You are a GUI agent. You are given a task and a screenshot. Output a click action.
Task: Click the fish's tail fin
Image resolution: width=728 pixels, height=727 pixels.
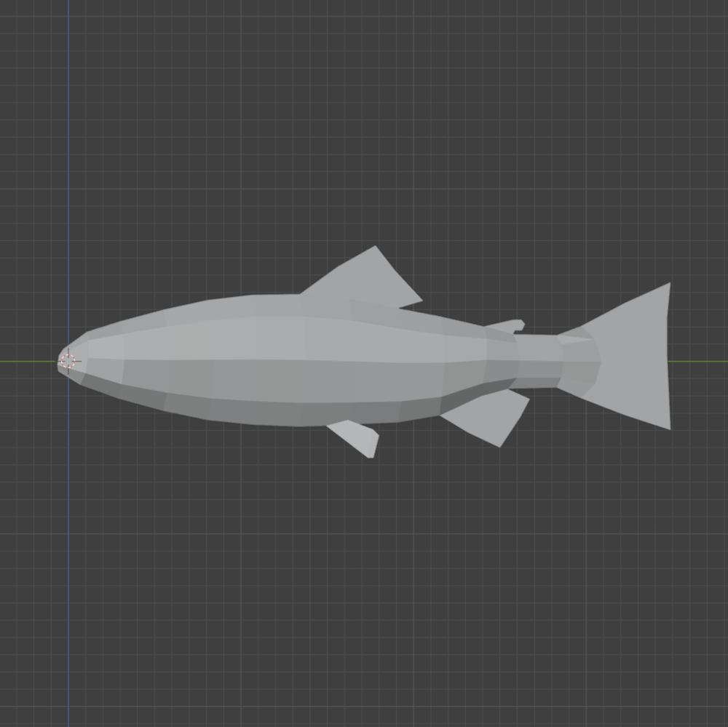[x=631, y=357]
